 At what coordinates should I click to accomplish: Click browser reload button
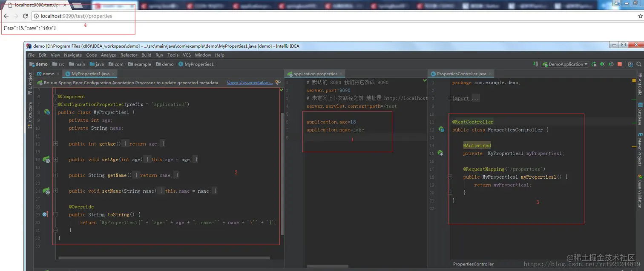click(25, 16)
